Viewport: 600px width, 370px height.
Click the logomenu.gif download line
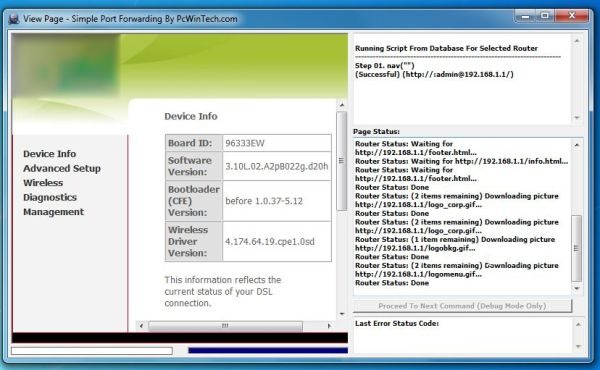point(457,270)
